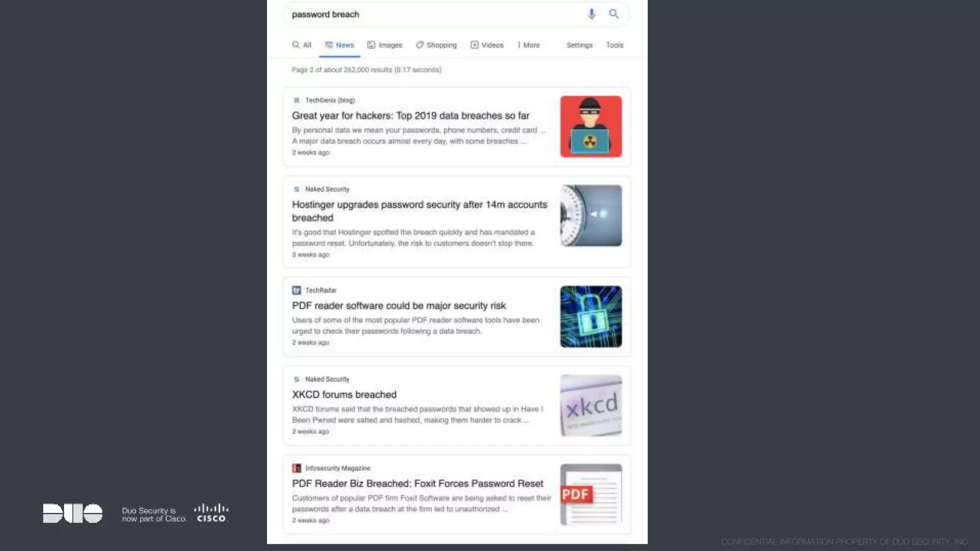Click the blue search magnifier icon
Viewport: 980px width, 551px height.
613,14
